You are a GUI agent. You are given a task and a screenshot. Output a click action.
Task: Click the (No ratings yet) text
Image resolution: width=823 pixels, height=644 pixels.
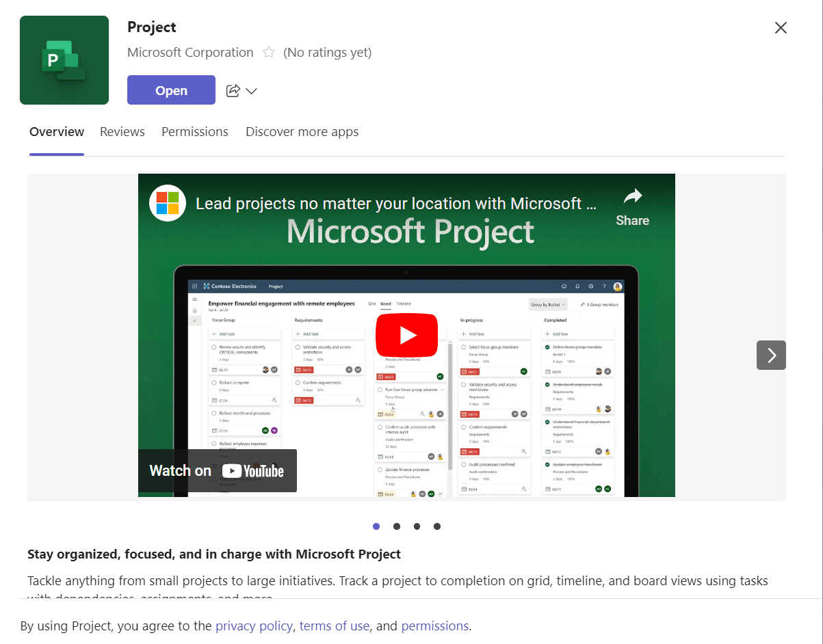coord(328,53)
